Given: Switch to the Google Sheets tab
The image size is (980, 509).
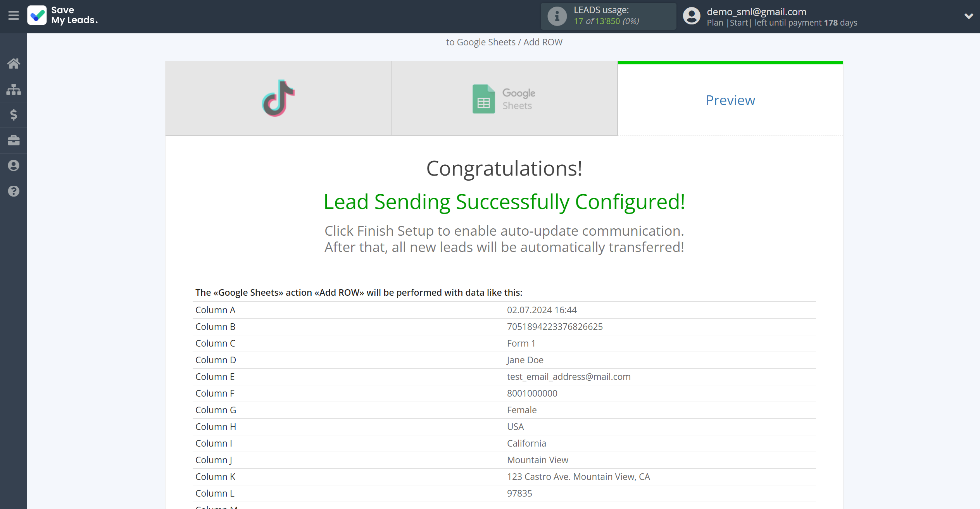Looking at the screenshot, I should (x=504, y=98).
